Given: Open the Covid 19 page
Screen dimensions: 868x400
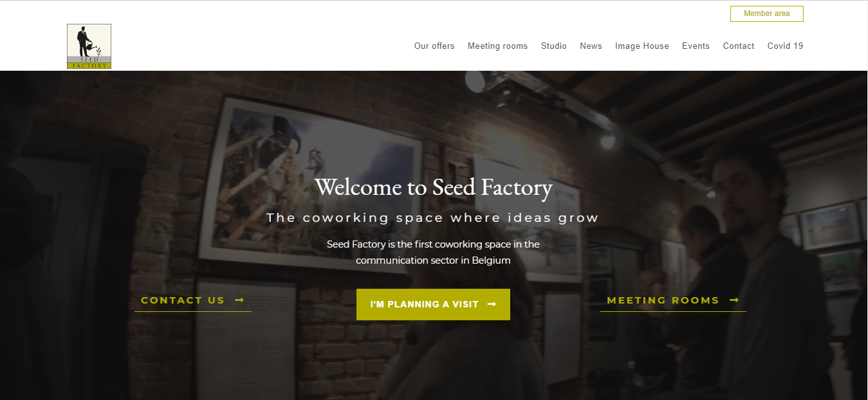Looking at the screenshot, I should point(785,46).
